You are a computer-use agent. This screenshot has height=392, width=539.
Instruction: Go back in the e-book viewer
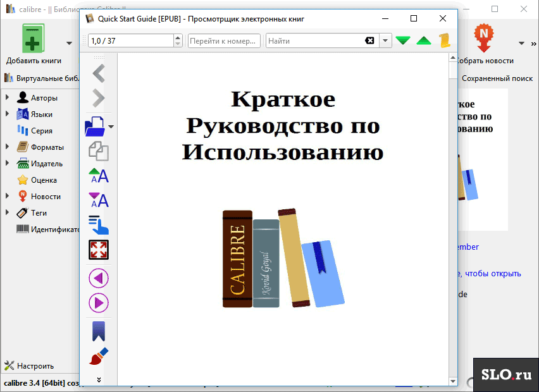(99, 73)
